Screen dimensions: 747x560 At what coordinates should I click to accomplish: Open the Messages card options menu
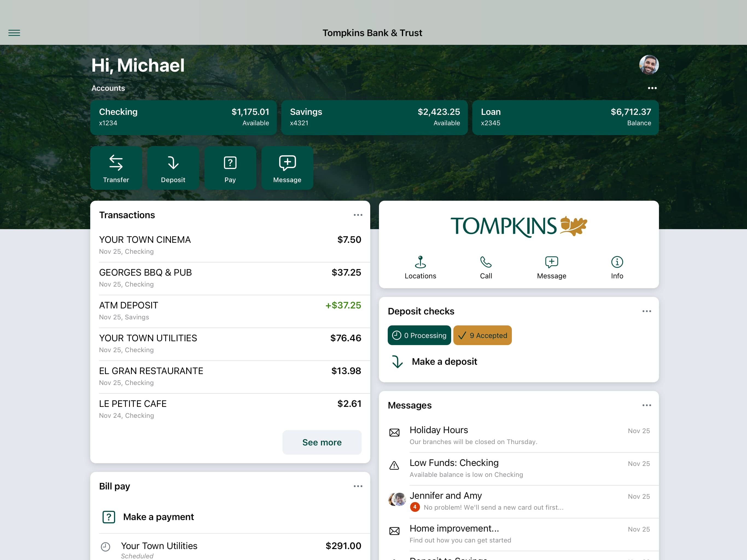pyautogui.click(x=646, y=405)
